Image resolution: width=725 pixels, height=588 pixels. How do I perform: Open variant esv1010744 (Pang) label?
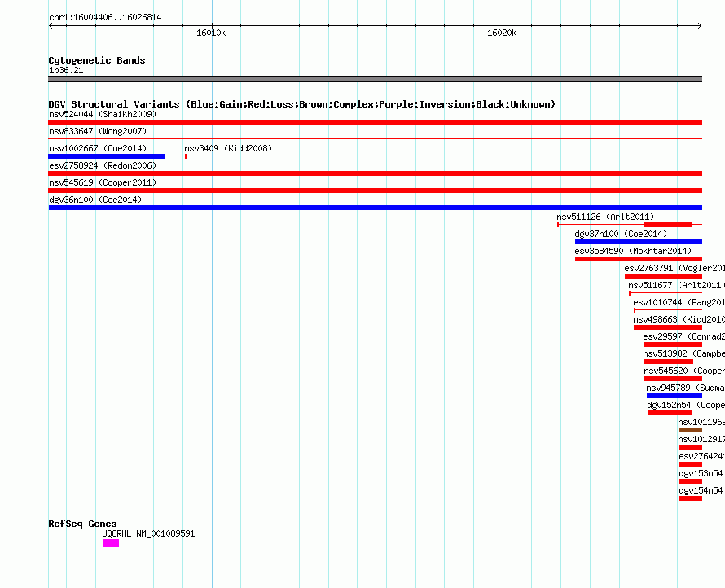click(x=679, y=302)
